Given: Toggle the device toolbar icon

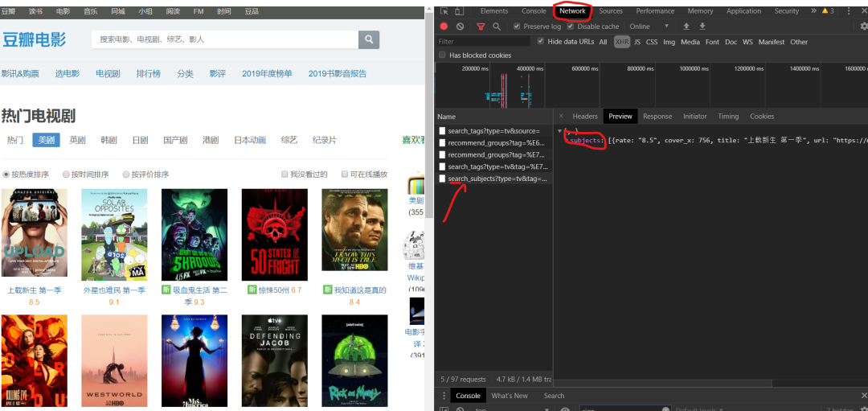Looking at the screenshot, I should (x=459, y=11).
